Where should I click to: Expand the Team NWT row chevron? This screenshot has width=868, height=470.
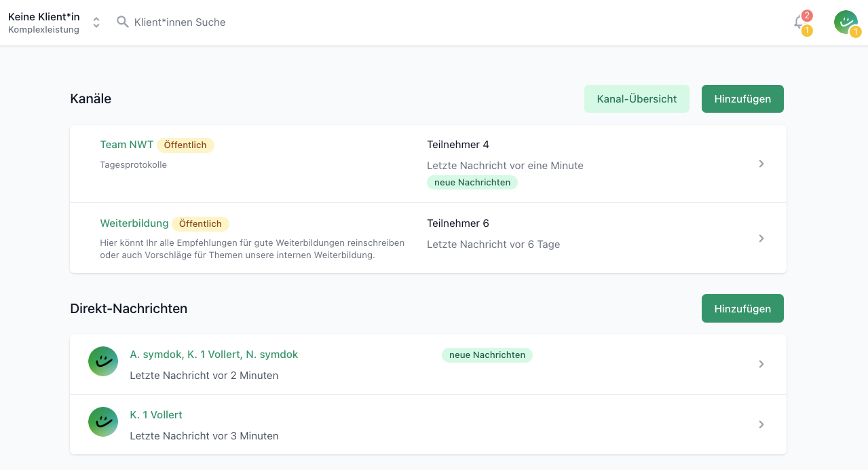click(761, 164)
